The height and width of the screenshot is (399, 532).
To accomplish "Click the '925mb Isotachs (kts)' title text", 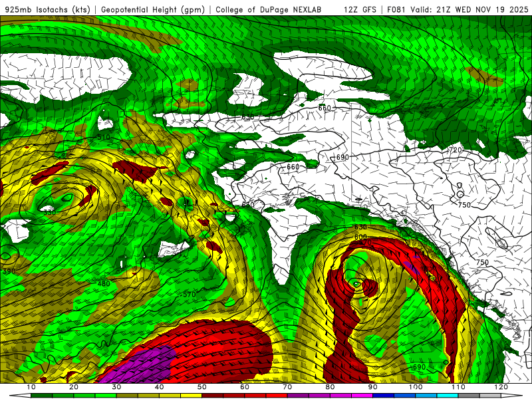I will coord(47,9).
